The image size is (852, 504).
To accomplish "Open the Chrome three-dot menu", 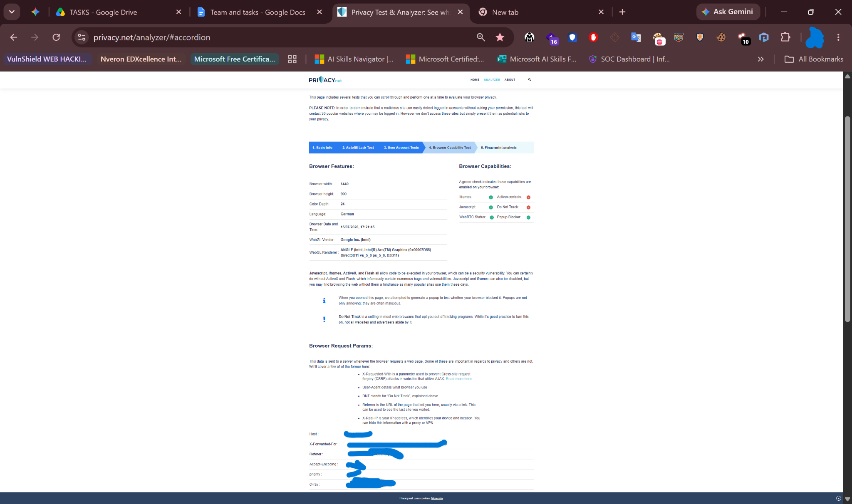I will [838, 37].
